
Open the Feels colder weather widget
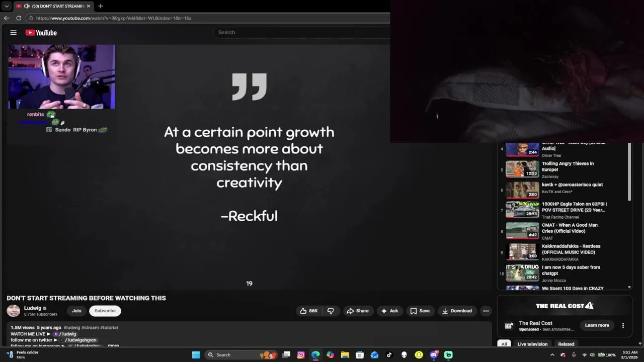23,355
